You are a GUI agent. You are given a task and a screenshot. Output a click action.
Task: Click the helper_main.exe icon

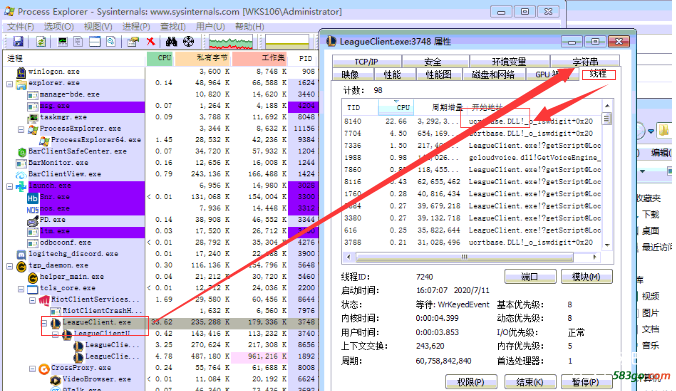pyautogui.click(x=33, y=277)
